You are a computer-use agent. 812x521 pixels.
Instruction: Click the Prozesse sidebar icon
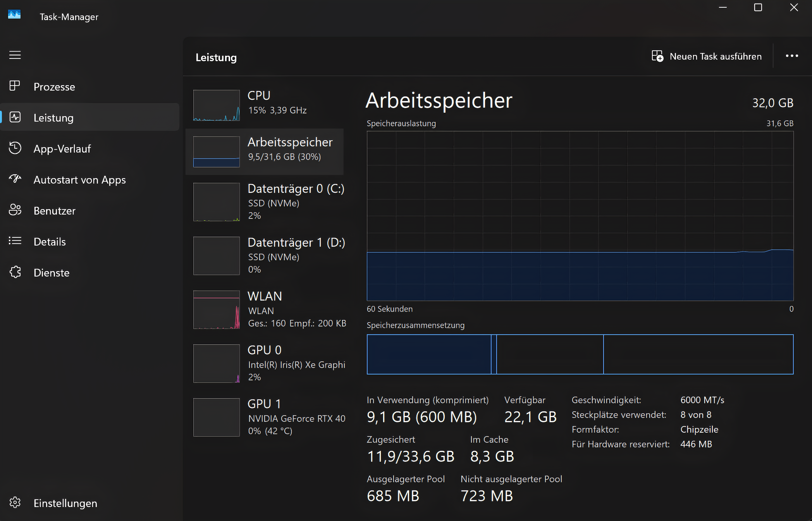click(x=15, y=86)
